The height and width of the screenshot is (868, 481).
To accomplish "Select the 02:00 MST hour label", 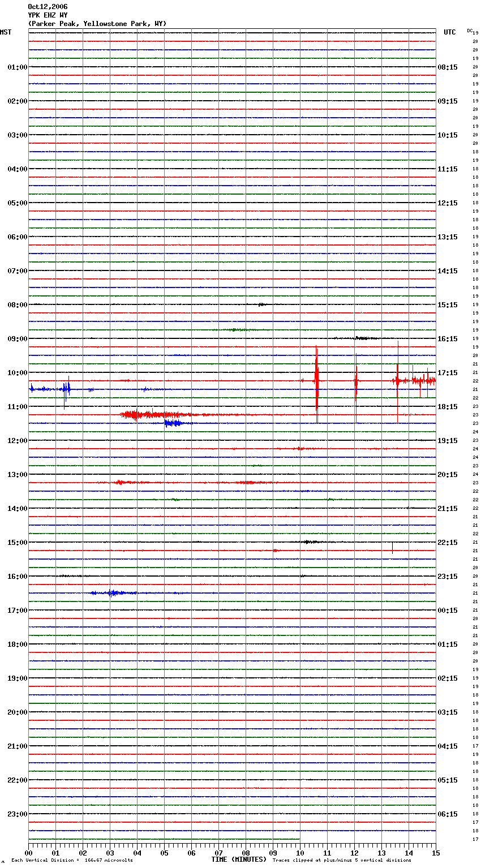I will coord(17,101).
